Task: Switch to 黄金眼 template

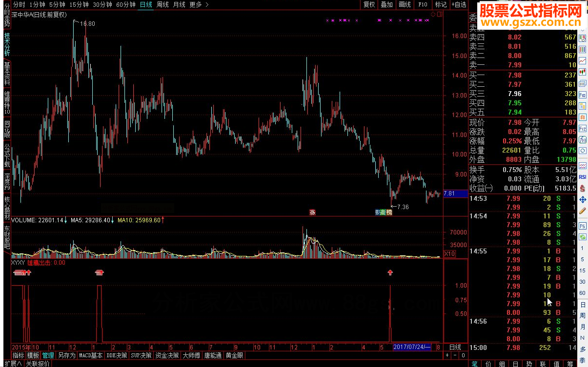Action: pos(234,355)
